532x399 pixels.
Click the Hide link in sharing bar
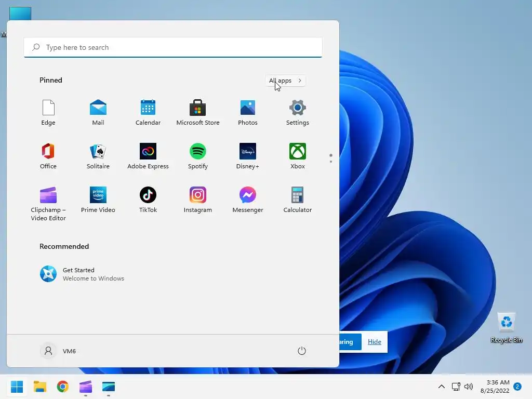(x=375, y=342)
